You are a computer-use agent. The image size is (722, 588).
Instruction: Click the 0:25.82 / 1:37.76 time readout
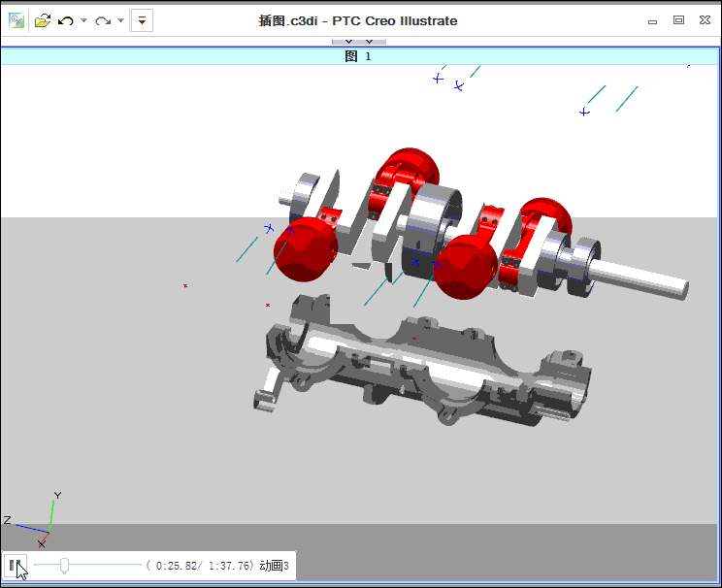click(200, 566)
